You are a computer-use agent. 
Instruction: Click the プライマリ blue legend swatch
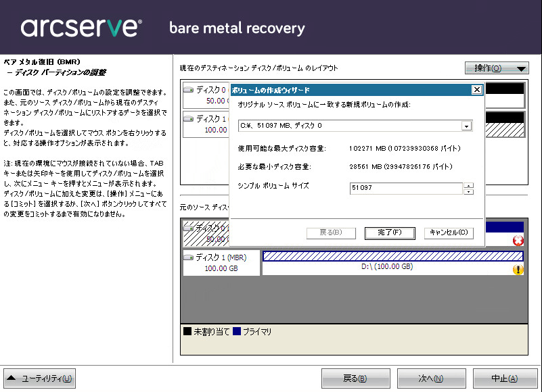[x=237, y=332]
